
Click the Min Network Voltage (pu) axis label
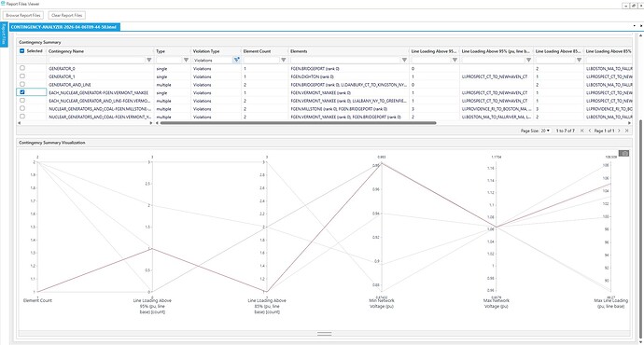tap(382, 303)
